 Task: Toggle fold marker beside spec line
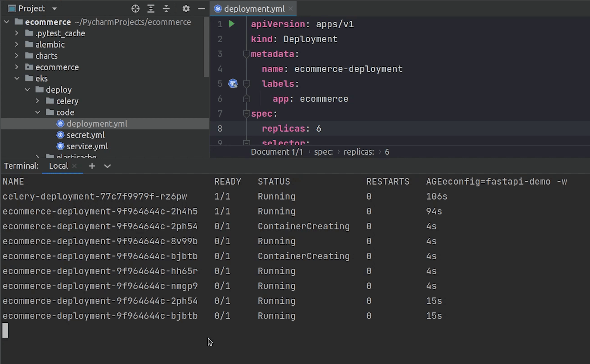coord(246,114)
